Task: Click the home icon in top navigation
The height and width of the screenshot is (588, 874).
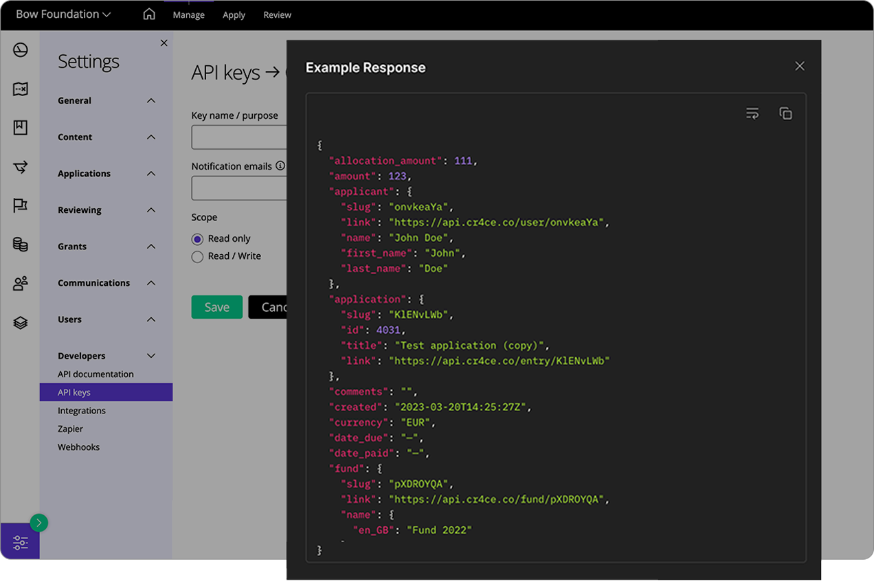Action: (149, 14)
